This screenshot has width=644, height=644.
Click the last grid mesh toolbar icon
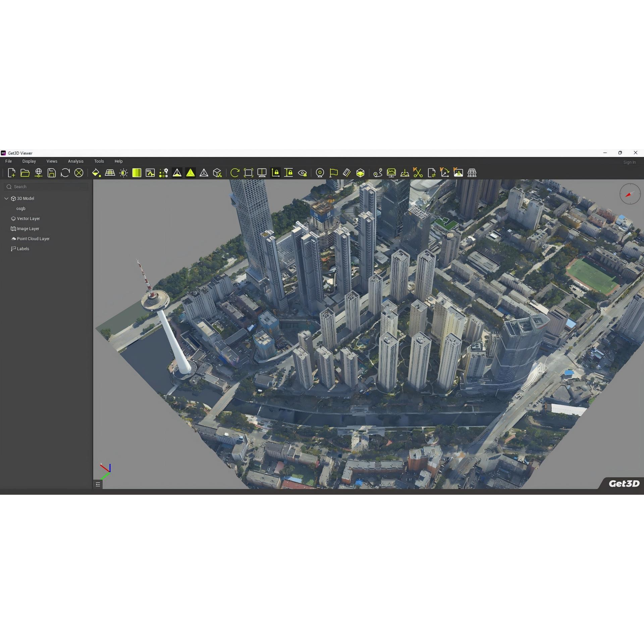click(x=472, y=173)
